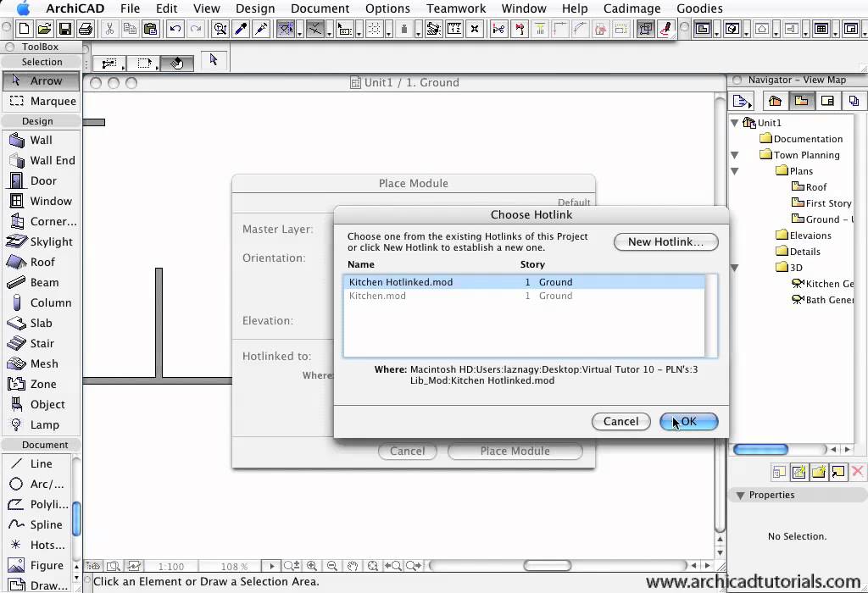
Task: Select the Column tool
Action: 41,302
